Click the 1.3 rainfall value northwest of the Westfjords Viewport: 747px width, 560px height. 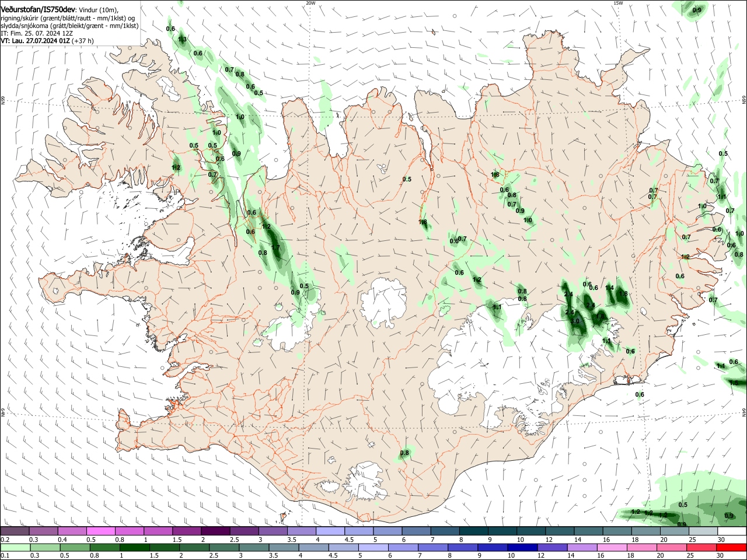coord(182,40)
